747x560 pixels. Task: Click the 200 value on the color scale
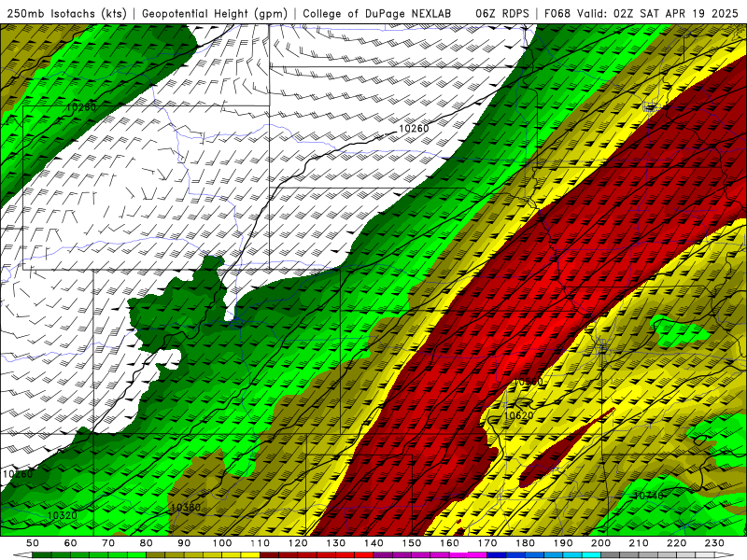tap(601, 543)
